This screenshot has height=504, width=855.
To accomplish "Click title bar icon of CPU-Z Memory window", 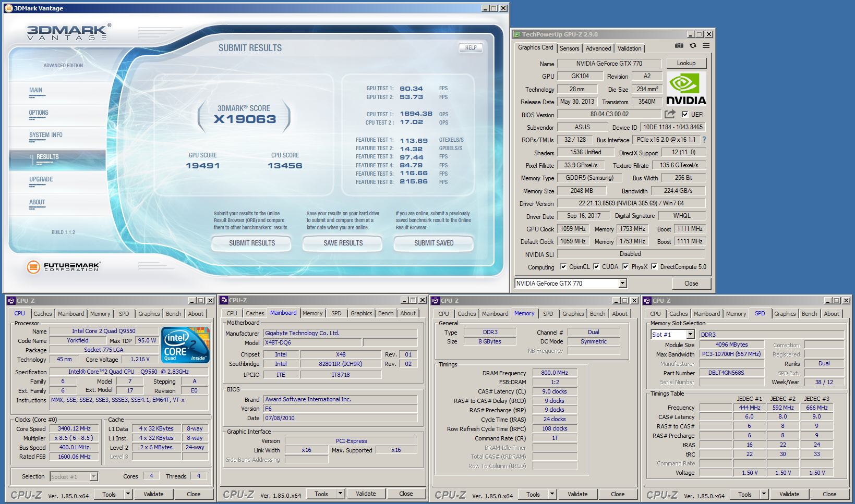I will 436,301.
